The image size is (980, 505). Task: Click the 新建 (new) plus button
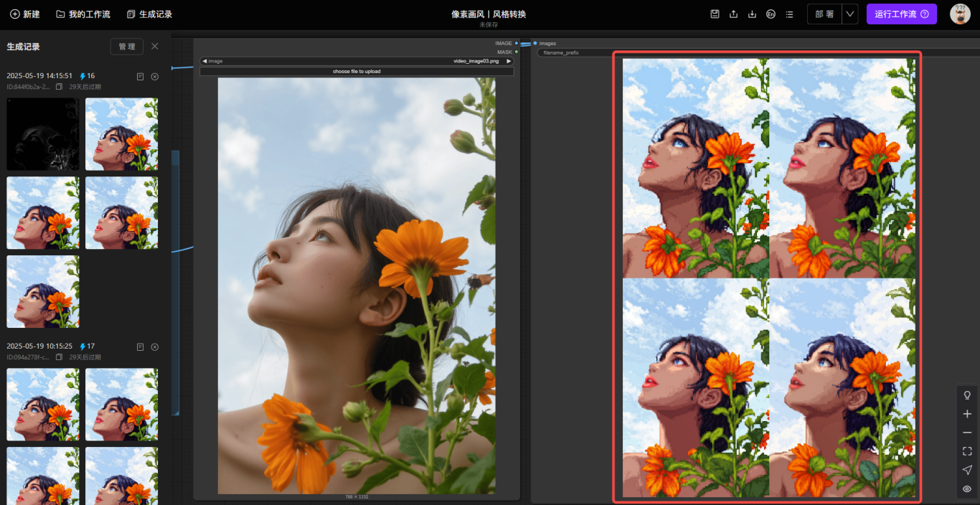(x=25, y=14)
